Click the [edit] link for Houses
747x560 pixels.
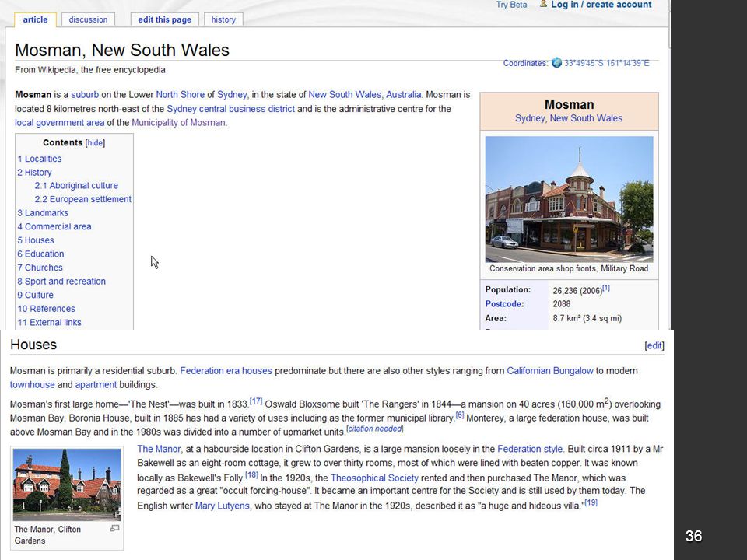coord(654,345)
